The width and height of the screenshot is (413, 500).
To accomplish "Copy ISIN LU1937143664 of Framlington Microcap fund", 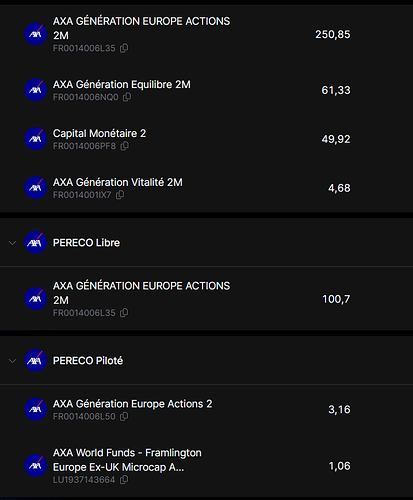I will coord(124,480).
